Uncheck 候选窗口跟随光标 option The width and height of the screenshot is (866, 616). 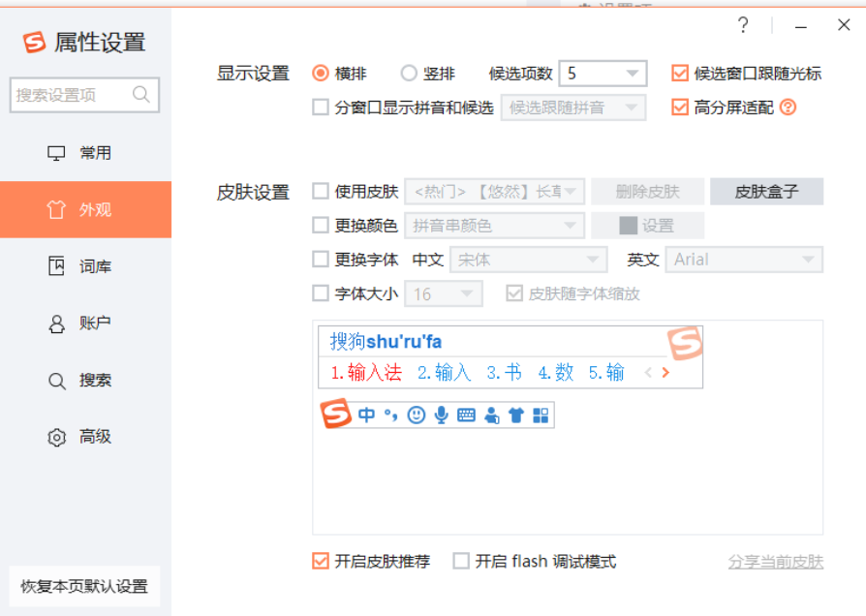coord(679,72)
